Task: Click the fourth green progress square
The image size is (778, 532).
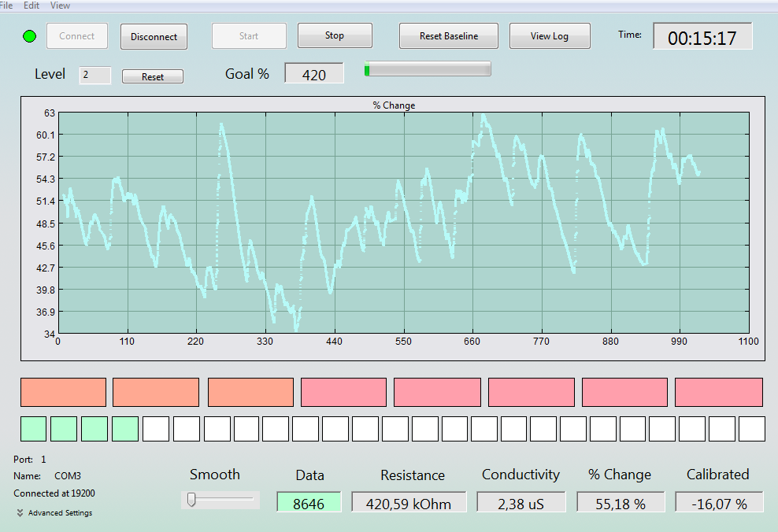Action: (x=125, y=429)
